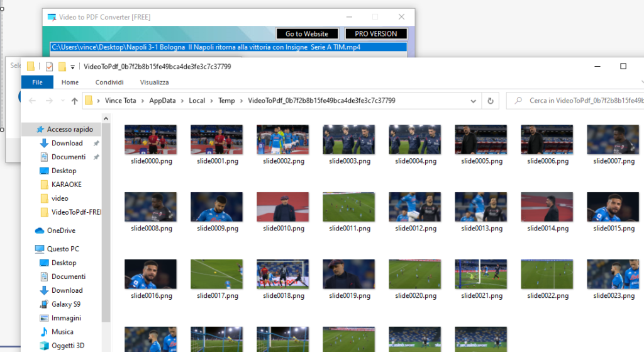Refresh the folder view
Screen dimensions: 644x352
pyautogui.click(x=491, y=101)
